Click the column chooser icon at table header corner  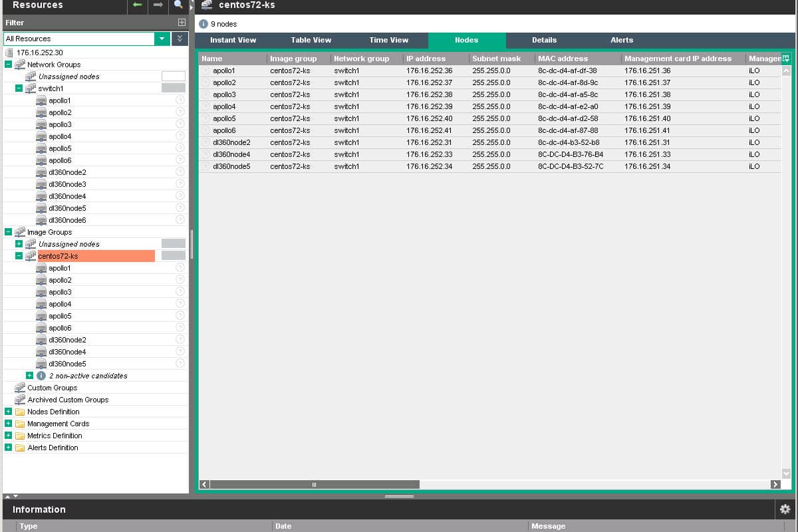[x=786, y=59]
